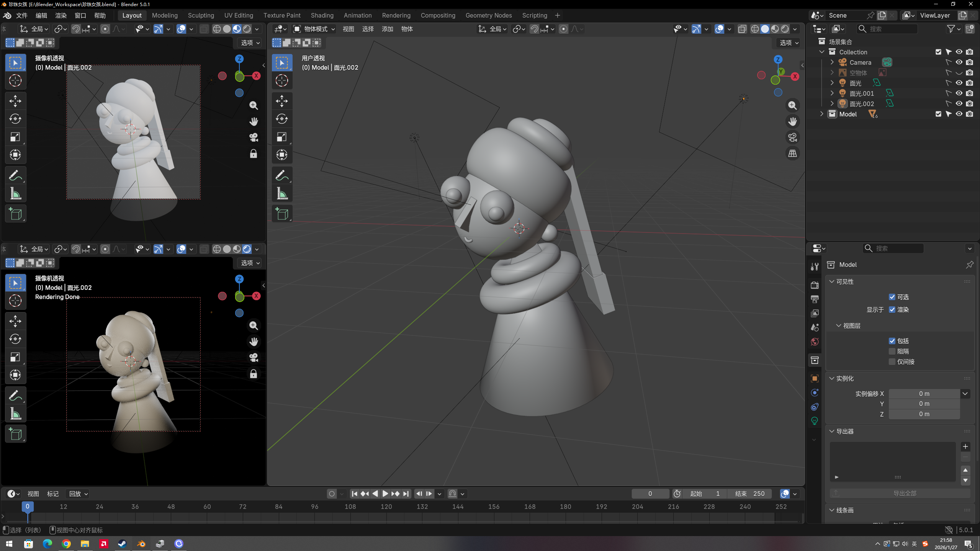This screenshot has height=551, width=980.
Task: Click the Add Cube tool in main viewport
Action: click(282, 214)
